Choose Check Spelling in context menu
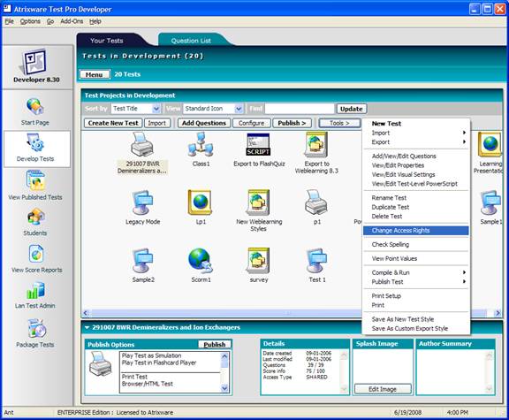This screenshot has height=420, width=509. (416, 245)
